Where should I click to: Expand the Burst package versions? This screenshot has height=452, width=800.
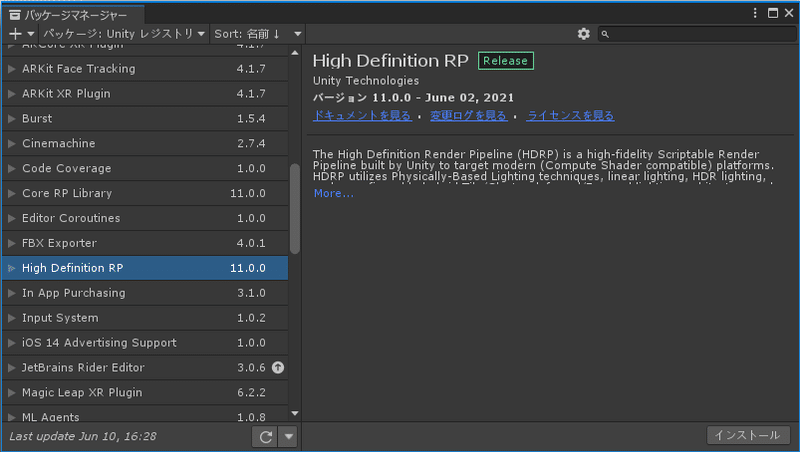pyautogui.click(x=12, y=118)
